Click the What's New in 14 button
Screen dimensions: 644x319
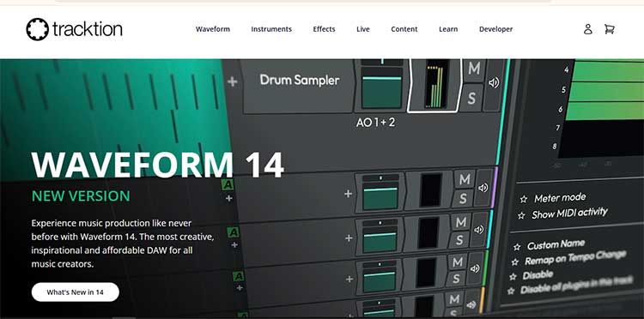point(76,292)
